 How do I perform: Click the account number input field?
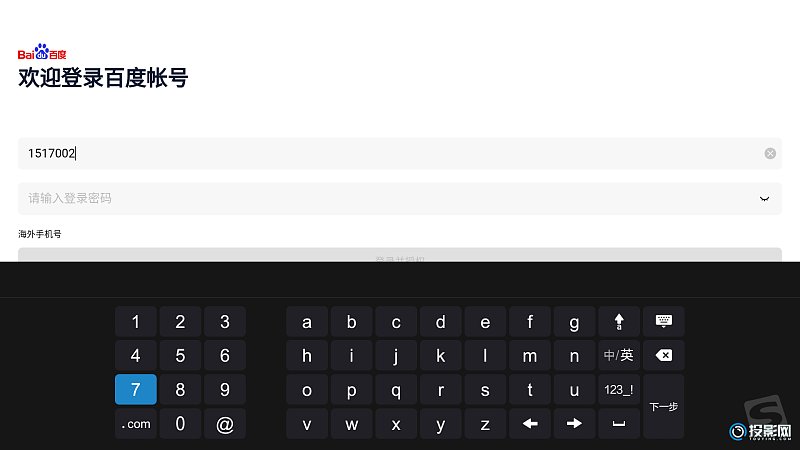(x=399, y=154)
